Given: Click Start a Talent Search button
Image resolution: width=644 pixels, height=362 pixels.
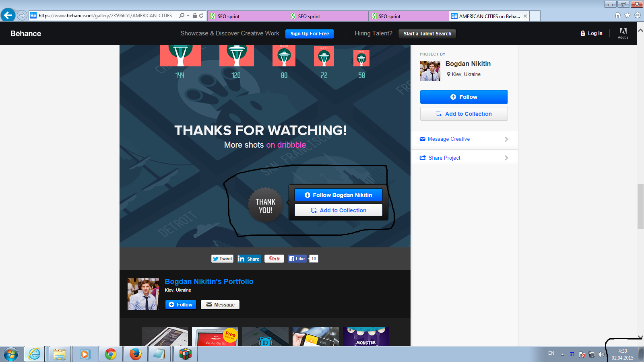Looking at the screenshot, I should [427, 34].
